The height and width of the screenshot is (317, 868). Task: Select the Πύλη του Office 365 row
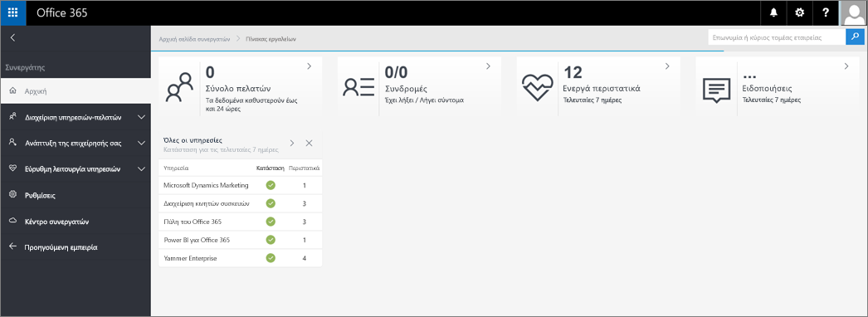pyautogui.click(x=241, y=222)
